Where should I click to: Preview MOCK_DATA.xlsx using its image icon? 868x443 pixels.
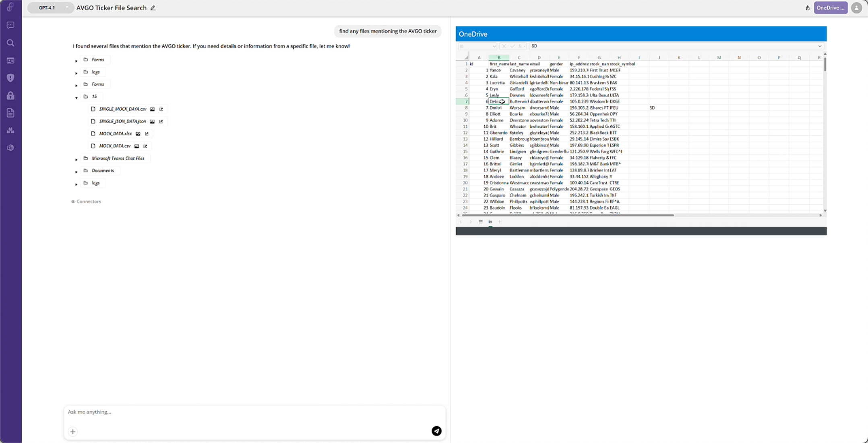pyautogui.click(x=138, y=134)
